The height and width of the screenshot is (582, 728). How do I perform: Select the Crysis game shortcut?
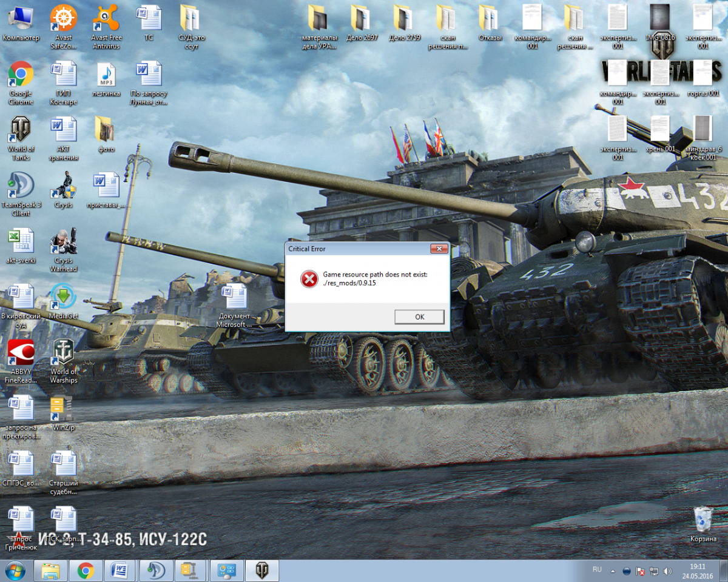click(64, 190)
